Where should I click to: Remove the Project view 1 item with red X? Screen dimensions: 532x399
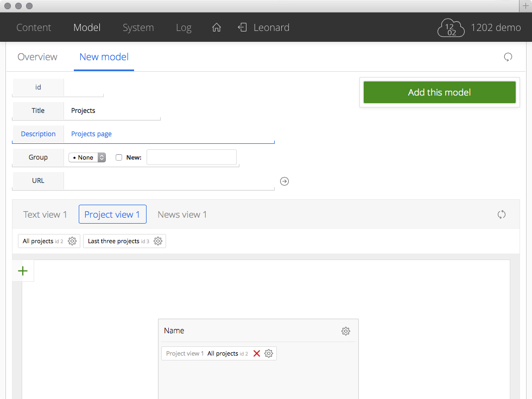257,353
